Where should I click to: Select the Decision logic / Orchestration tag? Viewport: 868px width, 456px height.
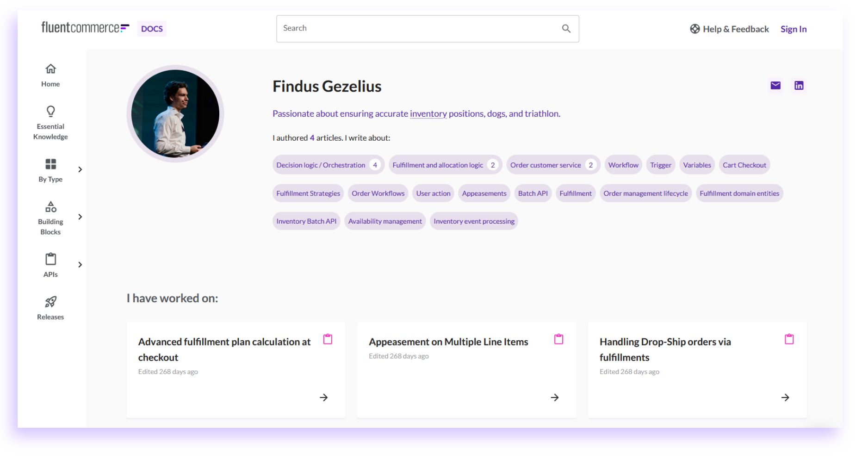click(321, 165)
